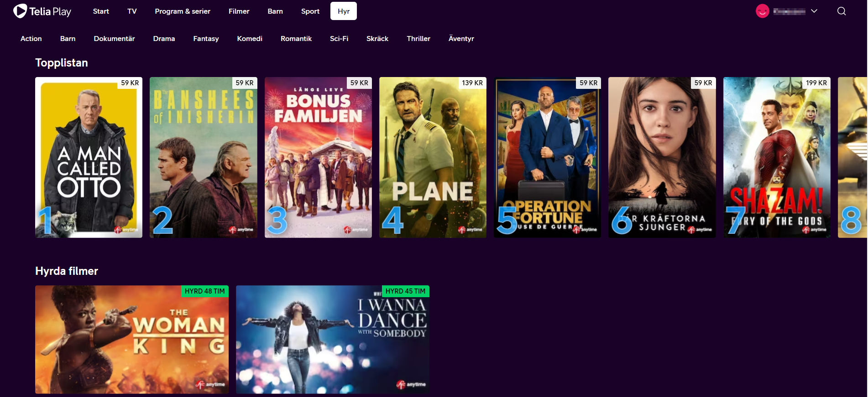The width and height of the screenshot is (868, 397).
Task: Choose the Skräck genre filter
Action: 377,39
